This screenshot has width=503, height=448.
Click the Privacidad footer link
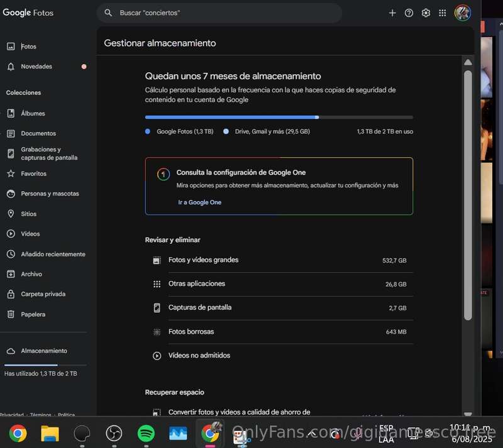click(x=12, y=414)
